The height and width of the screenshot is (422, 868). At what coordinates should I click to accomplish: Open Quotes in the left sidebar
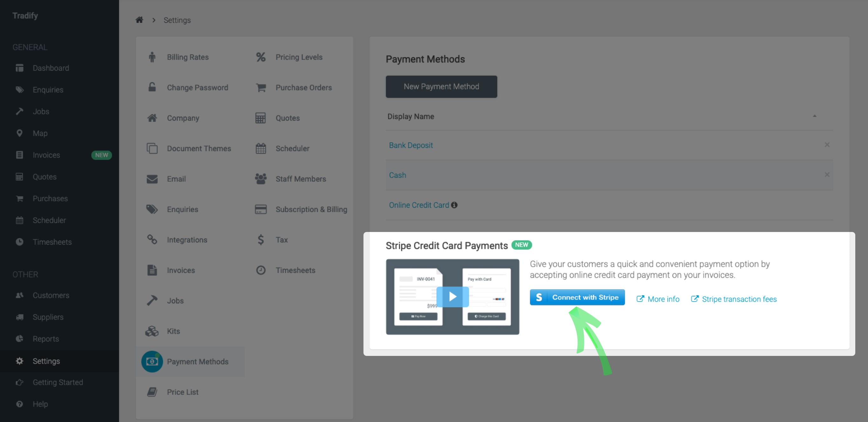(x=44, y=177)
